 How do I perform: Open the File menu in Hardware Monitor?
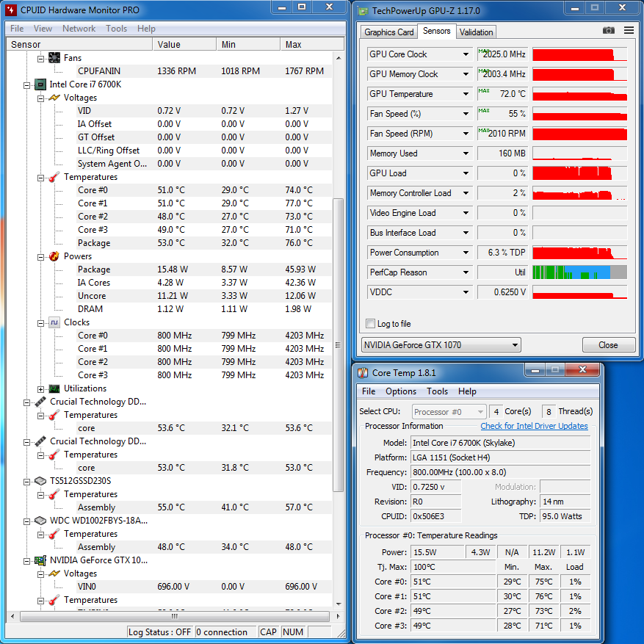(17, 29)
